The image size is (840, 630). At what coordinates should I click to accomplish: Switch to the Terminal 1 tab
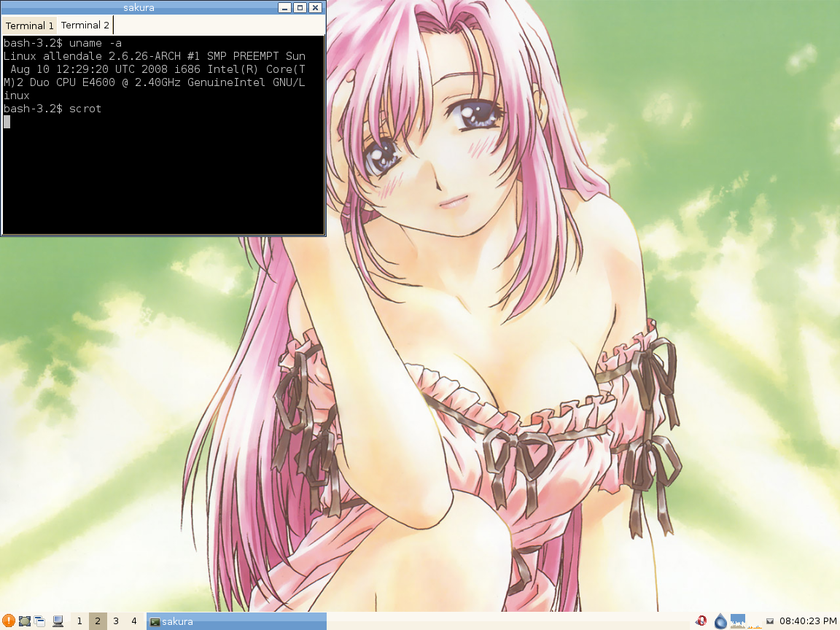point(29,26)
